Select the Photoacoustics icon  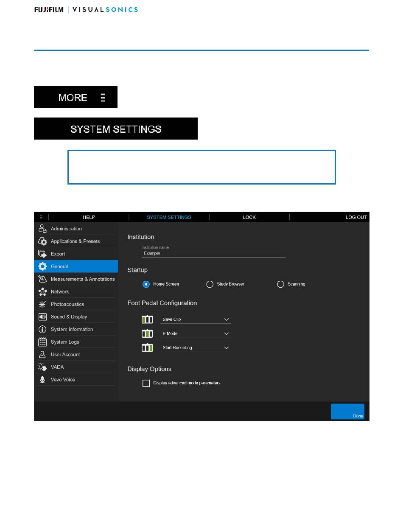[42, 304]
